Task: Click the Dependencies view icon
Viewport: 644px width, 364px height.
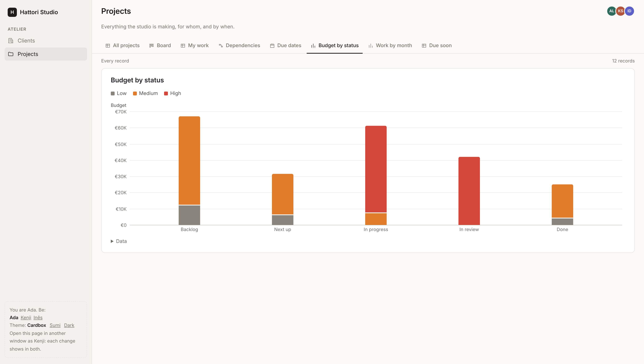Action: pos(221,46)
